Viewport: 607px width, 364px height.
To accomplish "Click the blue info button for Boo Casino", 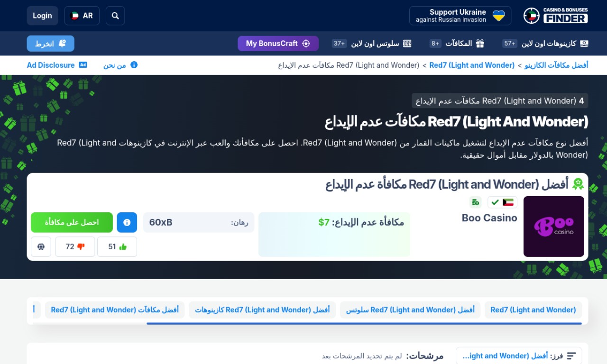I will 127,222.
